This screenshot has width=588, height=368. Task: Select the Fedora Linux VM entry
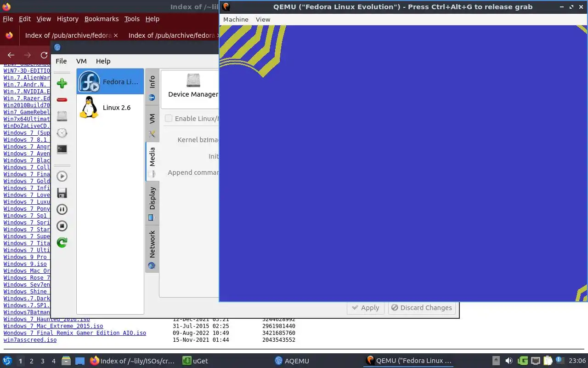coord(110,82)
